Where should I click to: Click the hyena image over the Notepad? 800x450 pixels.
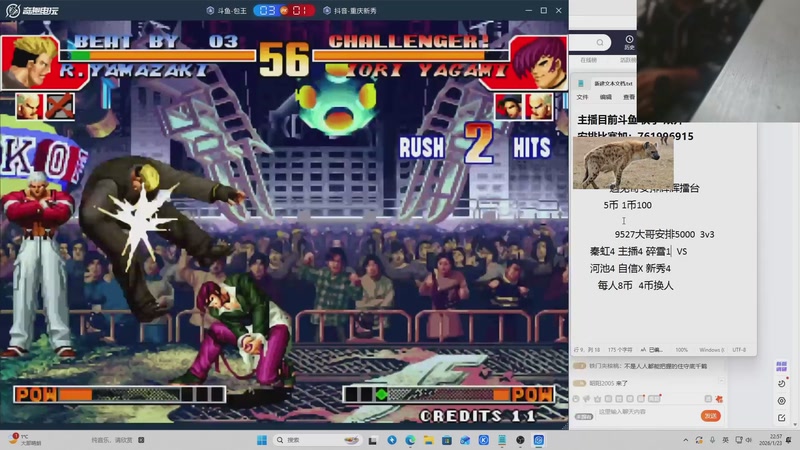pyautogui.click(x=623, y=163)
